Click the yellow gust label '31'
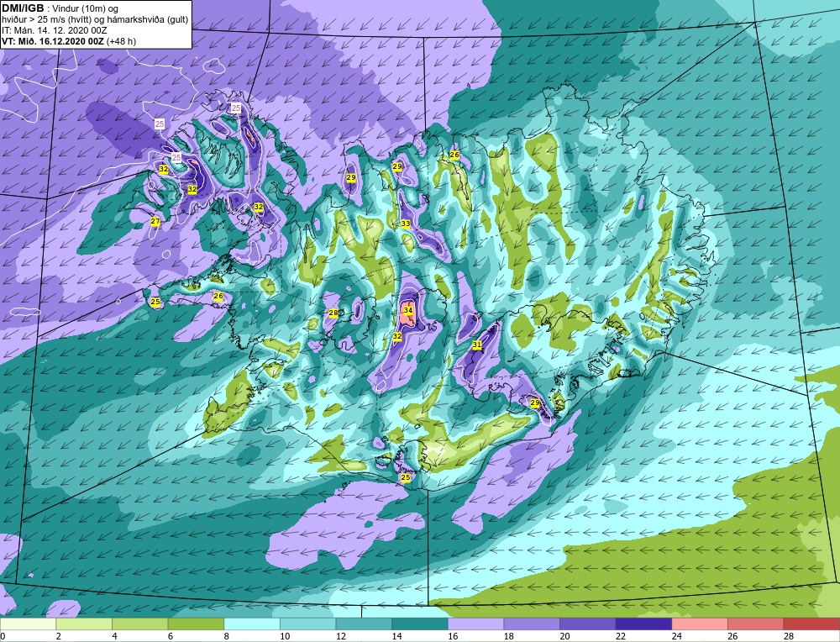This screenshot has width=840, height=642. 477,345
